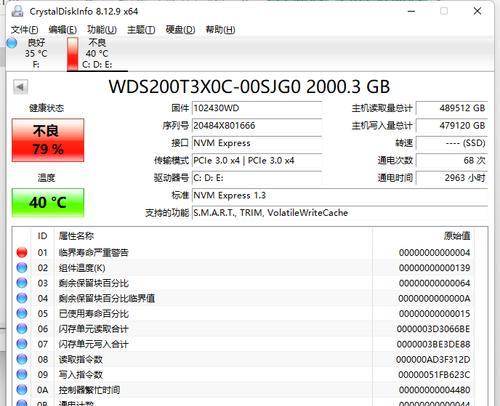This screenshot has width=500, height=406.
Task: Open the 功能(U) menu
Action: [x=102, y=30]
